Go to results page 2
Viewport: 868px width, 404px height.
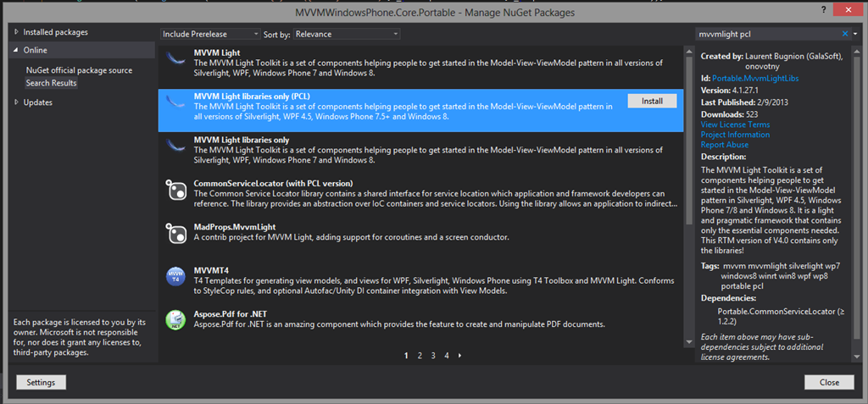point(420,356)
